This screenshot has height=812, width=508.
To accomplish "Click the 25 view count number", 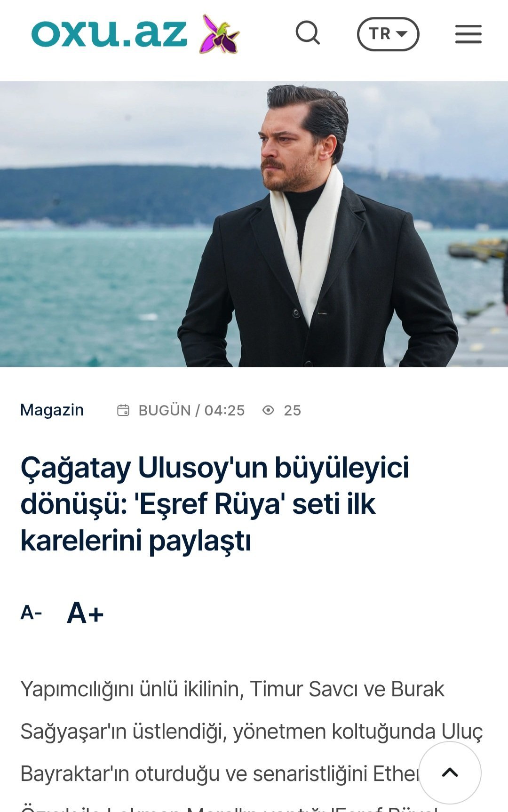I will (292, 410).
